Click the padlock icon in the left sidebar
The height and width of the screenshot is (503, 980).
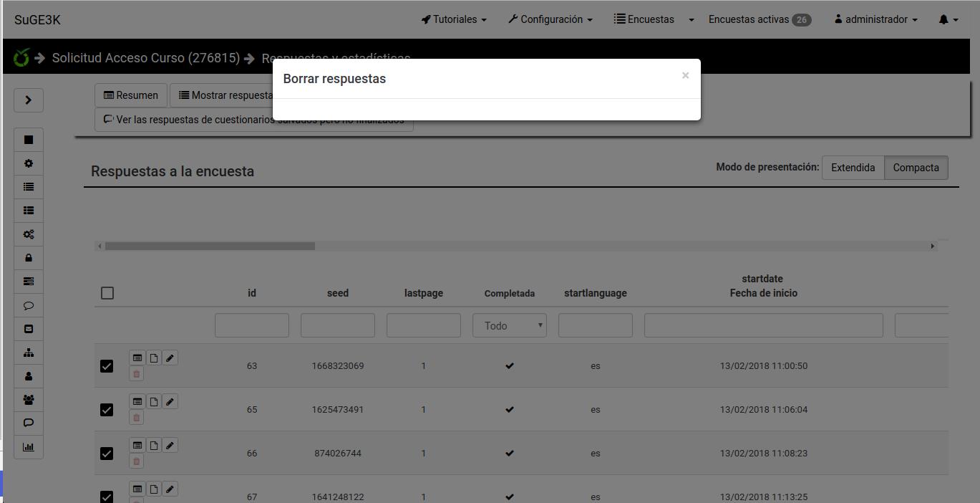(x=29, y=258)
